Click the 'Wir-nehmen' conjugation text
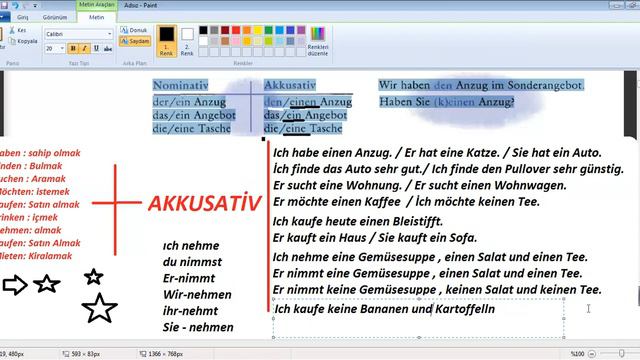The width and height of the screenshot is (640, 360). point(197,295)
